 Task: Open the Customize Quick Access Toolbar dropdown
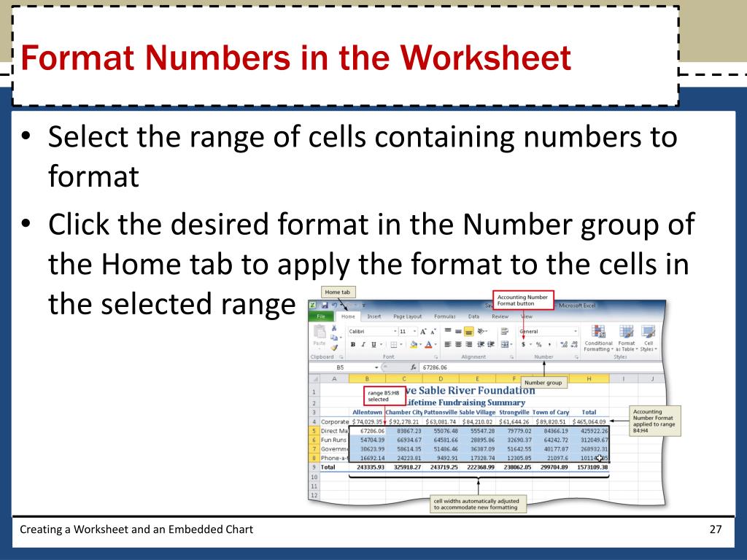coord(364,306)
